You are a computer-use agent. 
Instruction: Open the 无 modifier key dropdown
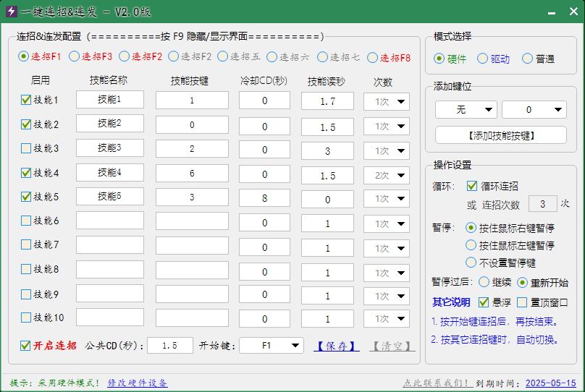click(466, 110)
